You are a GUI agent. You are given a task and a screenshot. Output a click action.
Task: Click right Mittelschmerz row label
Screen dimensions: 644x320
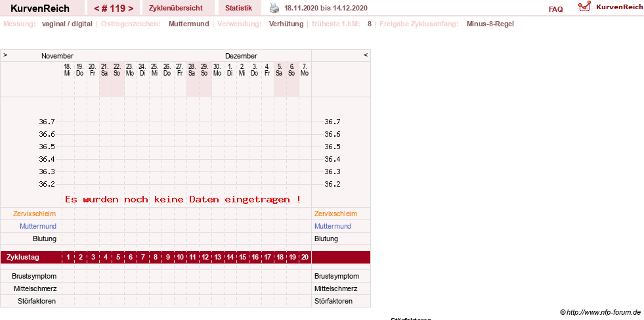(336, 288)
